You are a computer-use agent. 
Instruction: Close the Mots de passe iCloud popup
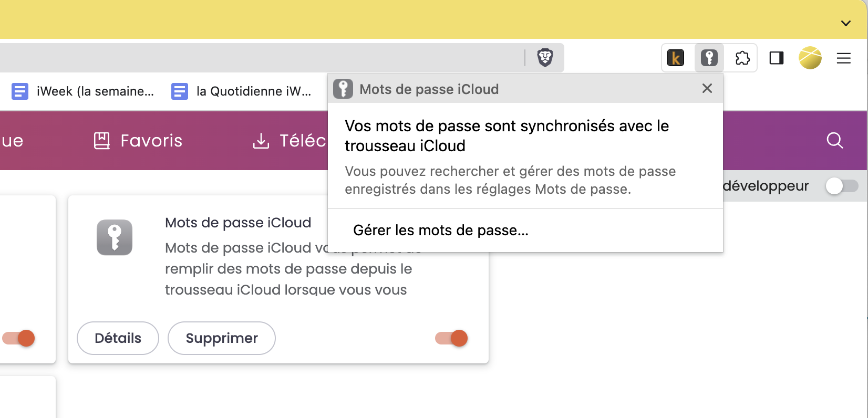[707, 88]
